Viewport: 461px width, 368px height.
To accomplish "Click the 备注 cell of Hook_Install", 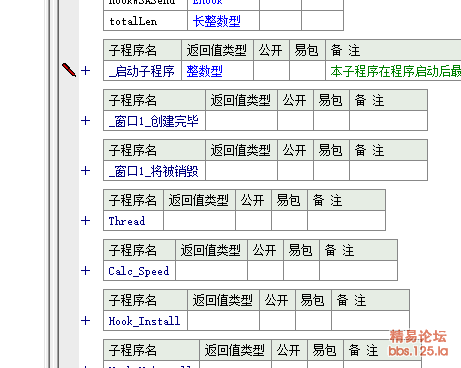I will [x=370, y=320].
